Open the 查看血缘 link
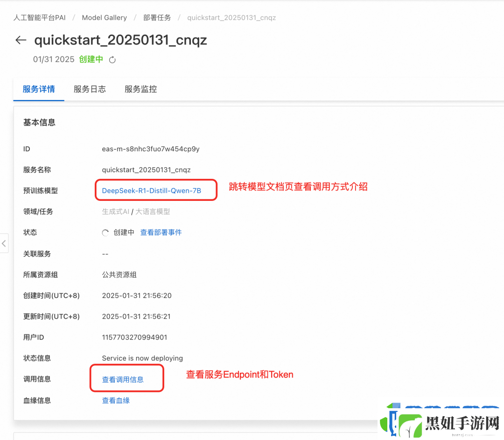The image size is (504, 440). (x=116, y=400)
